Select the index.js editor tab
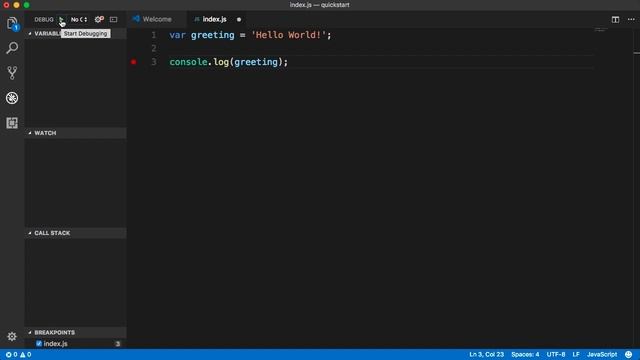The image size is (640, 360). (215, 19)
